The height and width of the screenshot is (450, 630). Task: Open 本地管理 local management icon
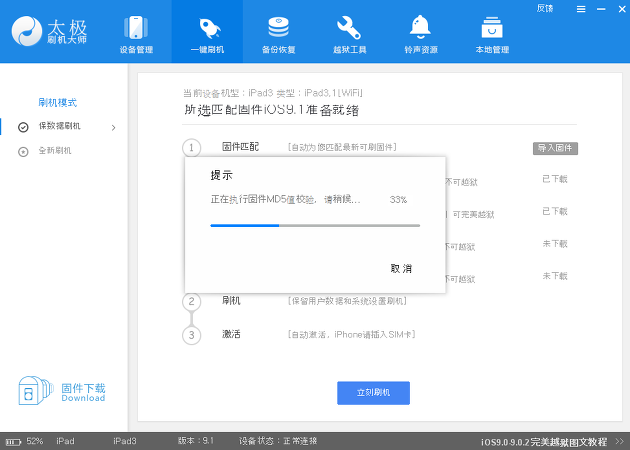[x=492, y=34]
